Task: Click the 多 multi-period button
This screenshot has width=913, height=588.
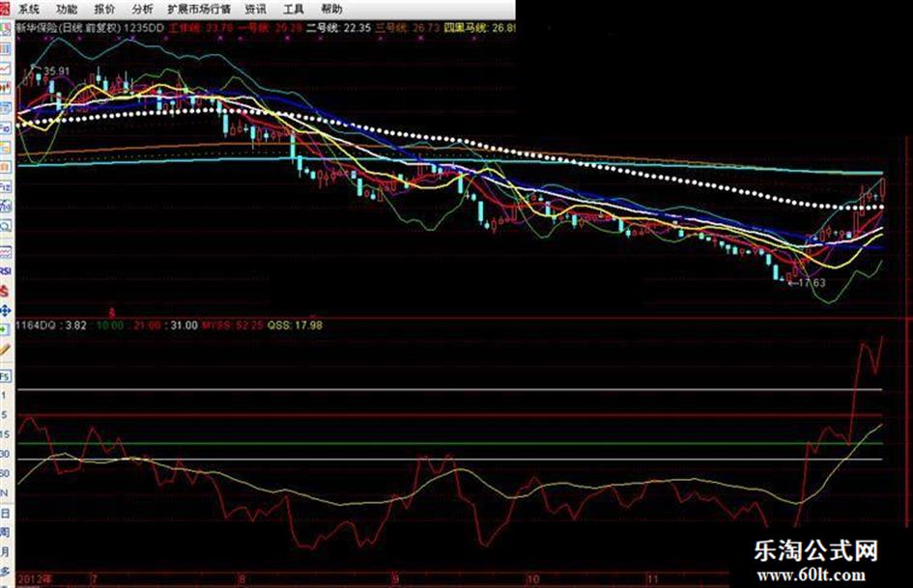Action: [5, 571]
